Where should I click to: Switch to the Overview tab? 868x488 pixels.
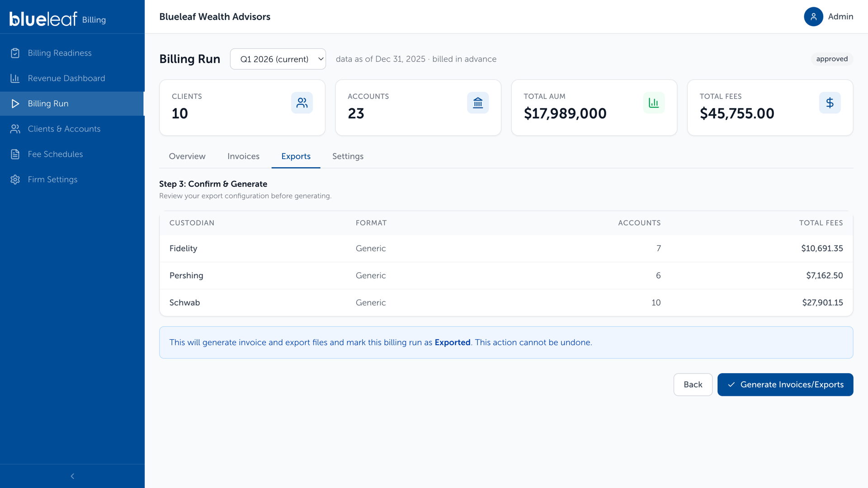(187, 156)
